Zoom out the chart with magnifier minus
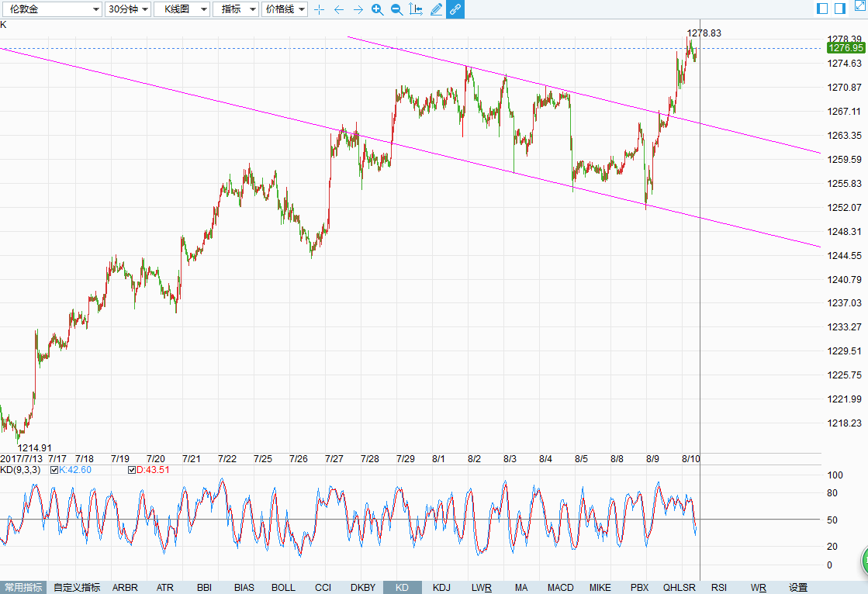The image size is (868, 594). coord(397,9)
